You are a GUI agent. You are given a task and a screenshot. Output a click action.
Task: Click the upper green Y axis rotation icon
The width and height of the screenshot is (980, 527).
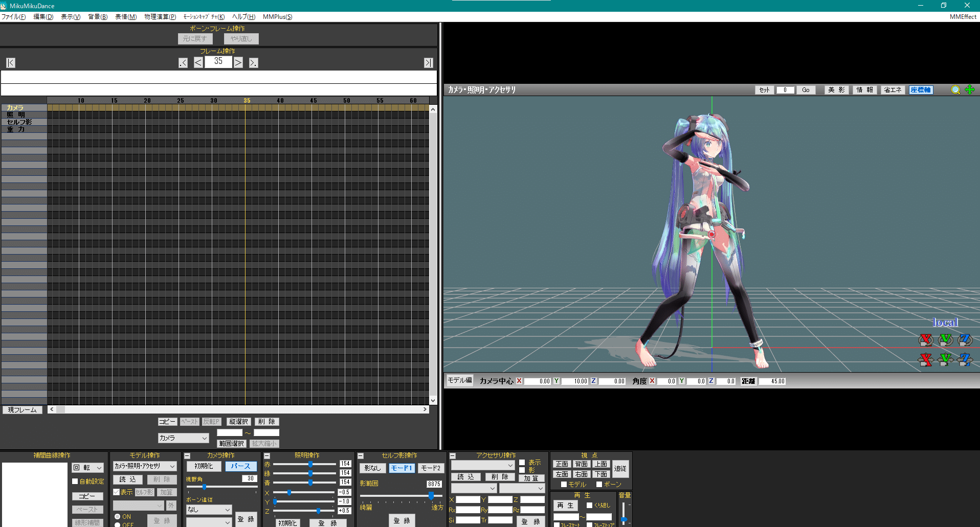946,340
